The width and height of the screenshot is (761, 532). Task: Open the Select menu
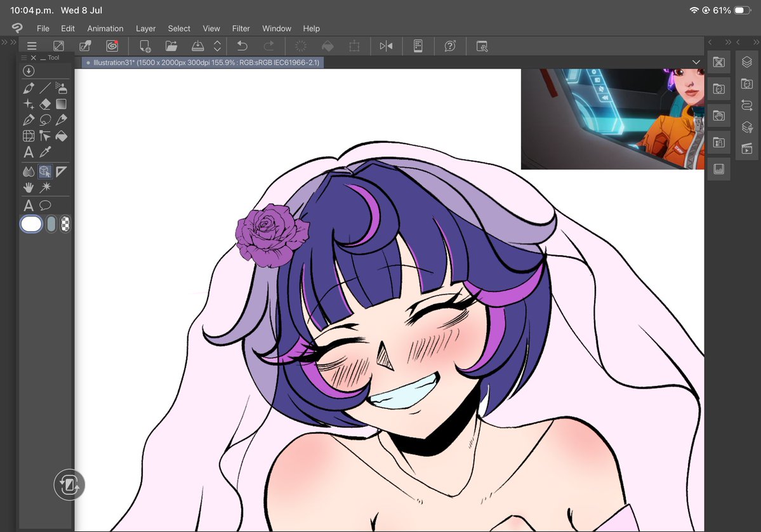(x=179, y=29)
